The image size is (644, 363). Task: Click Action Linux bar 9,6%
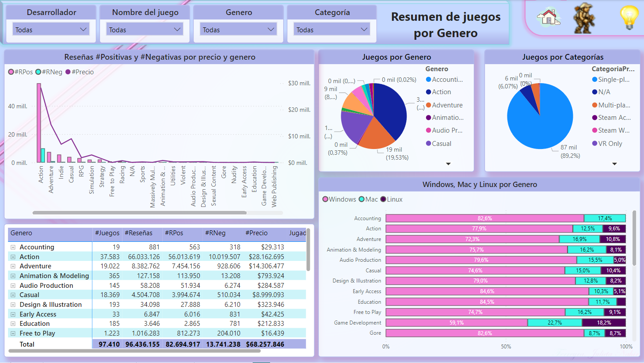pyautogui.click(x=614, y=229)
